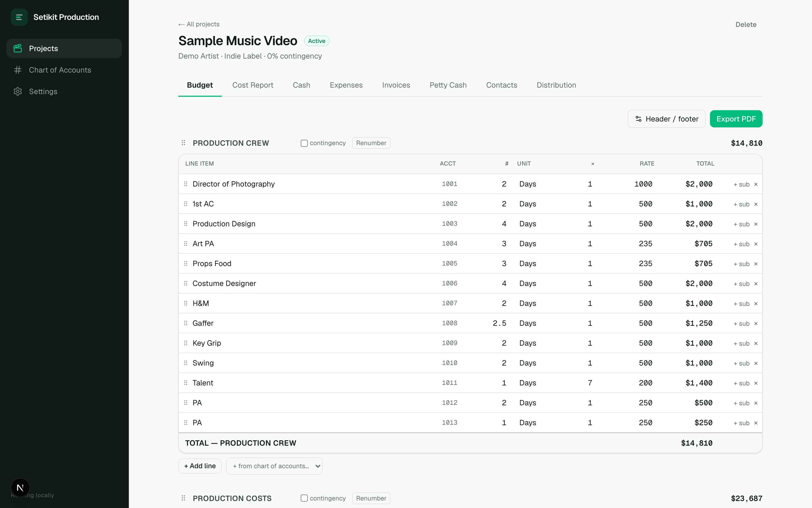Grab drag handle for PRODUCTION CREW section
812x508 pixels.
point(183,143)
